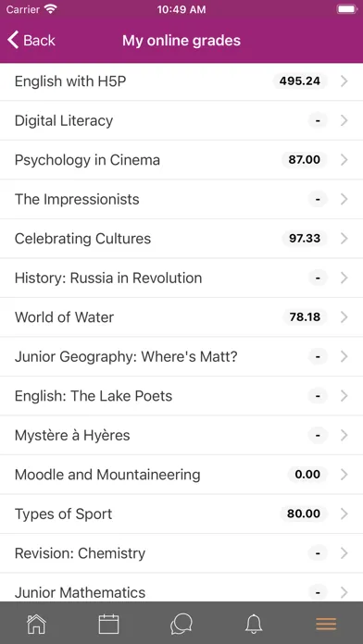Open Revision: Chemistry grades

[x=181, y=553]
